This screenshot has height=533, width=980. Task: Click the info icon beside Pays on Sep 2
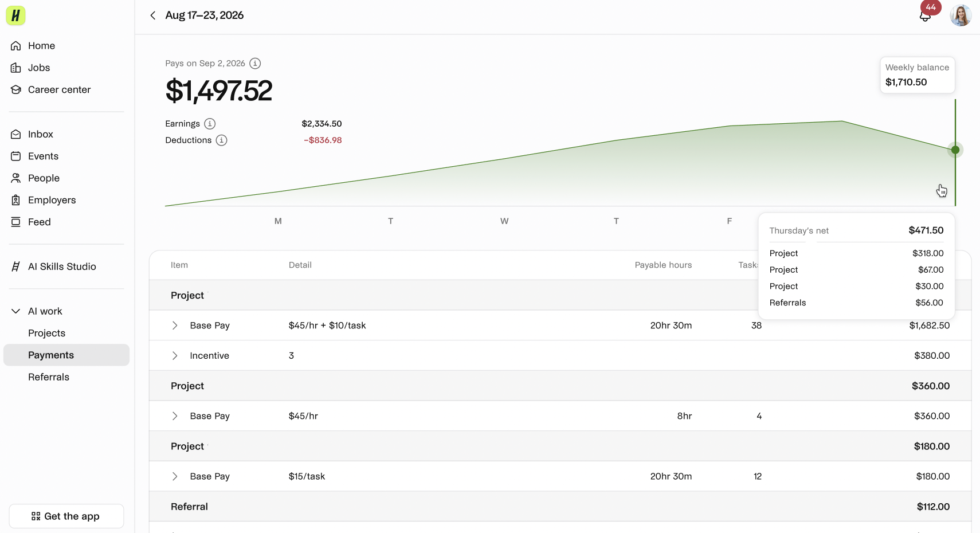pyautogui.click(x=255, y=64)
